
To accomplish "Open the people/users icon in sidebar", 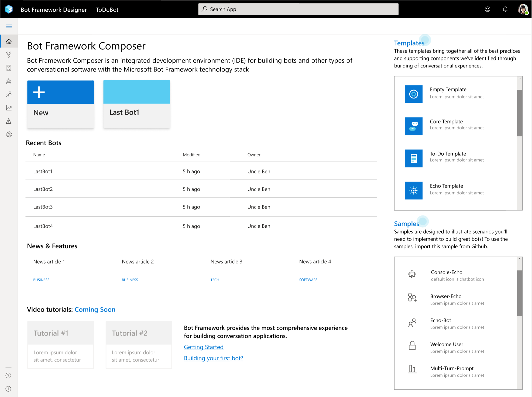I will pos(9,94).
